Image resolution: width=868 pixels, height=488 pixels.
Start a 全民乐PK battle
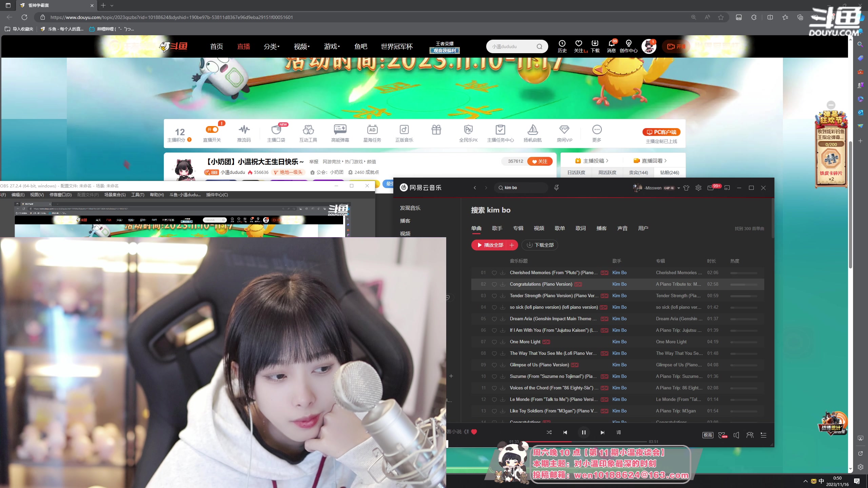pos(468,133)
